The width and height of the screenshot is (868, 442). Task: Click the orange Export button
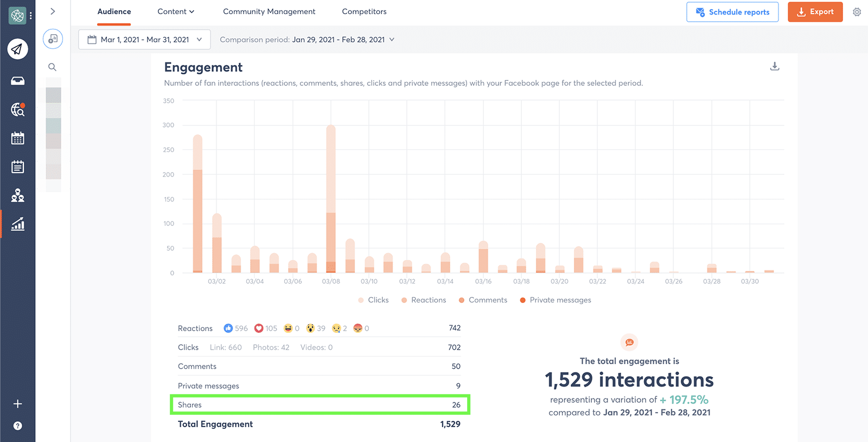[x=815, y=12]
